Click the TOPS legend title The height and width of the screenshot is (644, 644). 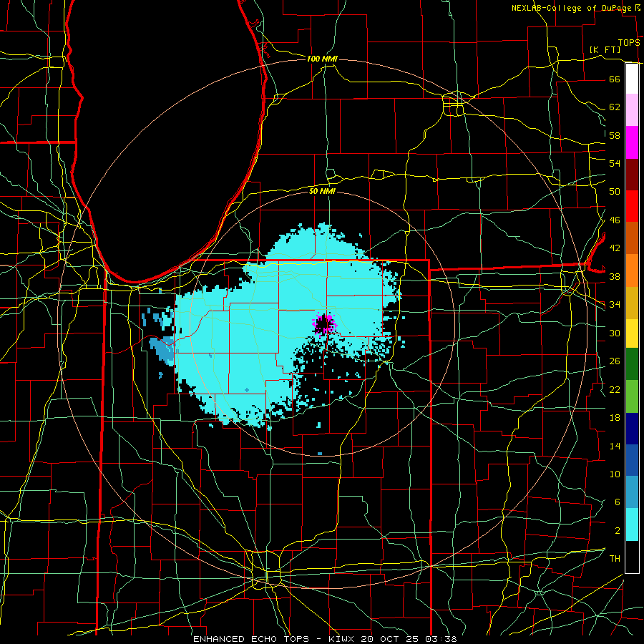coord(629,42)
